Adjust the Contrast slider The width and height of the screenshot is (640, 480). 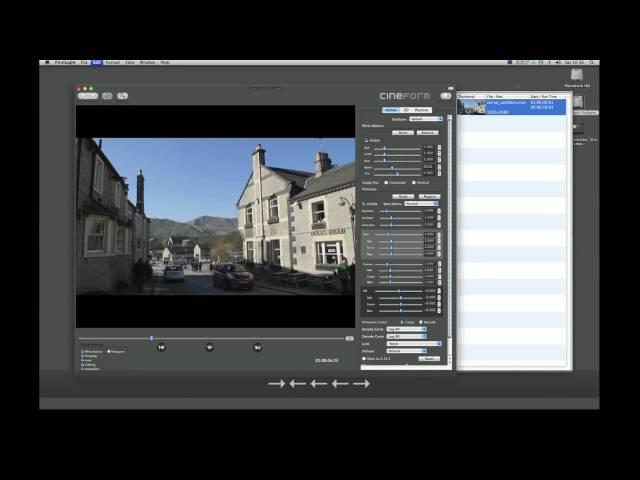pos(400,218)
